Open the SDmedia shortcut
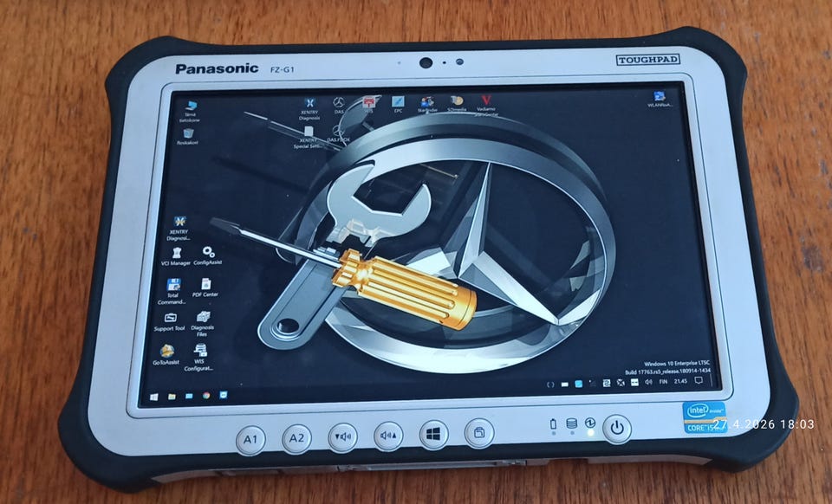 point(457,104)
